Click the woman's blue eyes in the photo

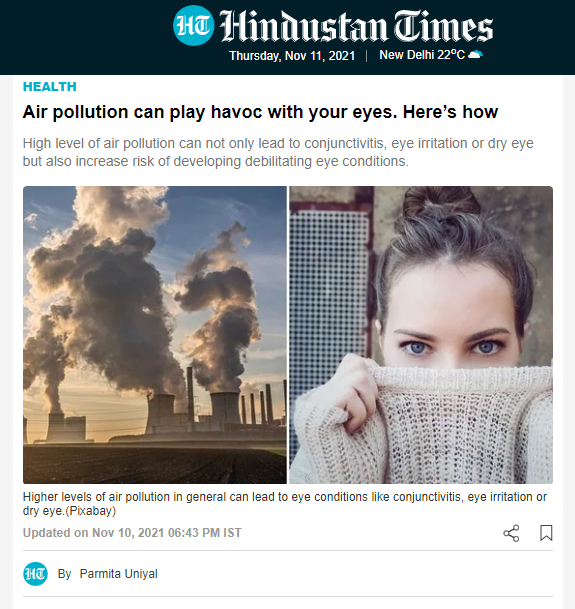click(x=452, y=347)
